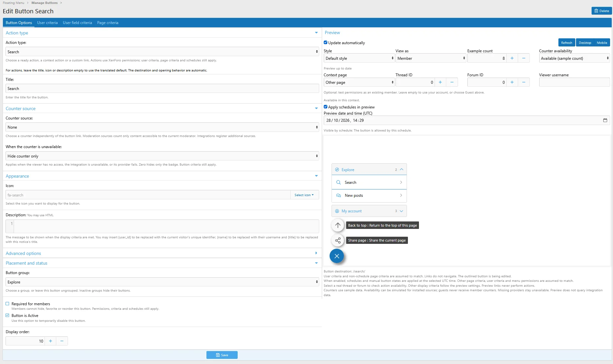The width and height of the screenshot is (613, 364).
Task: Open the Select icon picker
Action: pyautogui.click(x=304, y=195)
